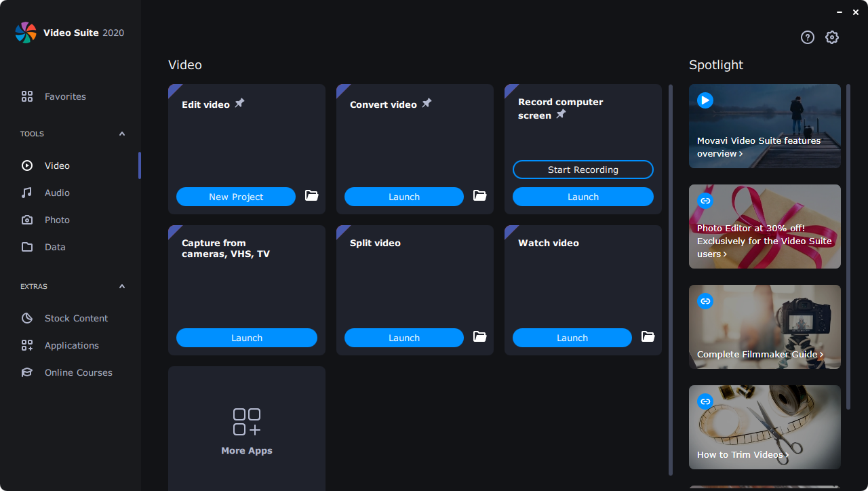The image size is (868, 491).
Task: Unpin the Record computer screen card
Action: coord(561,115)
